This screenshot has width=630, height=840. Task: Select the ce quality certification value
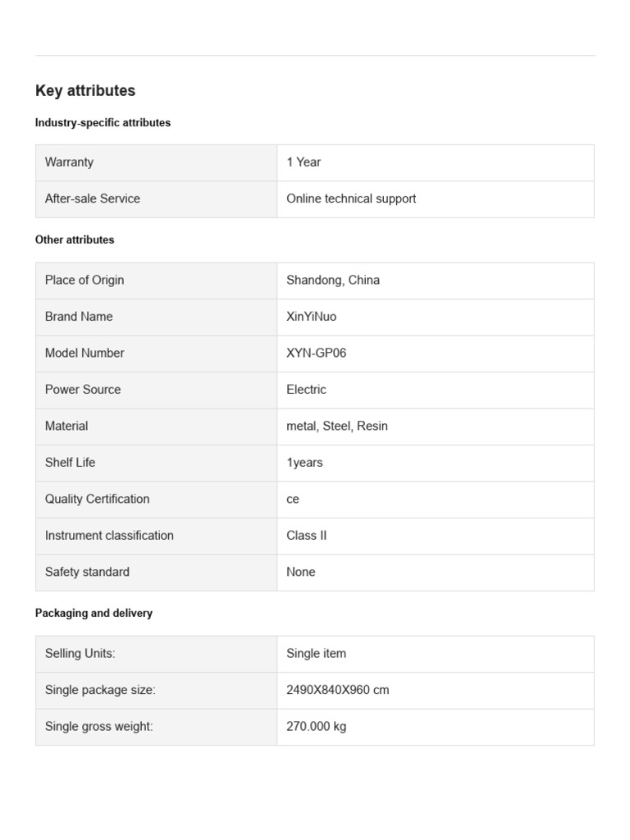293,500
